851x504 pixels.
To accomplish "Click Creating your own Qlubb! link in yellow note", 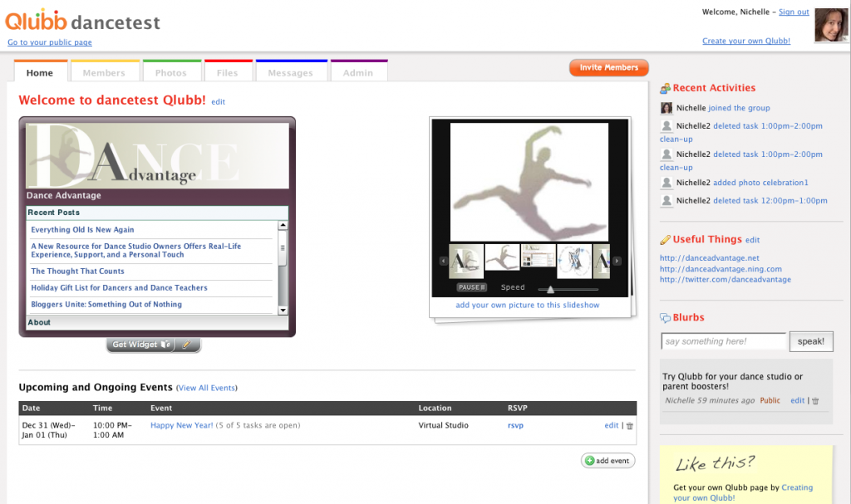I will tap(743, 492).
